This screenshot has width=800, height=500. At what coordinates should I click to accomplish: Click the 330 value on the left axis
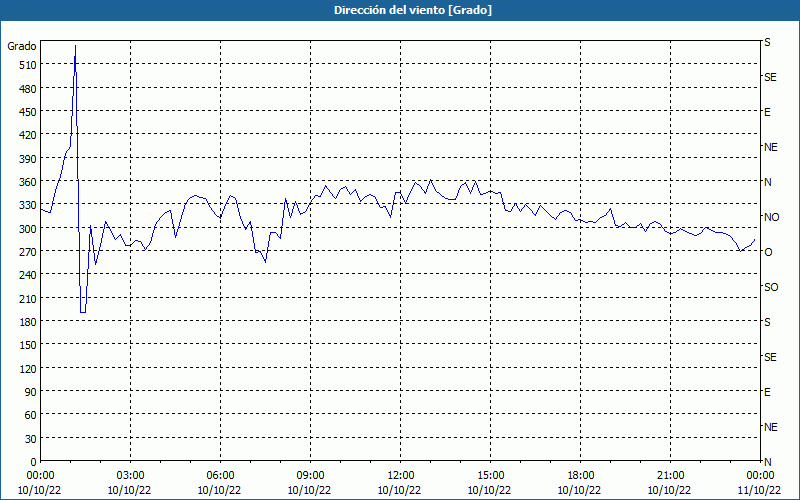28,206
